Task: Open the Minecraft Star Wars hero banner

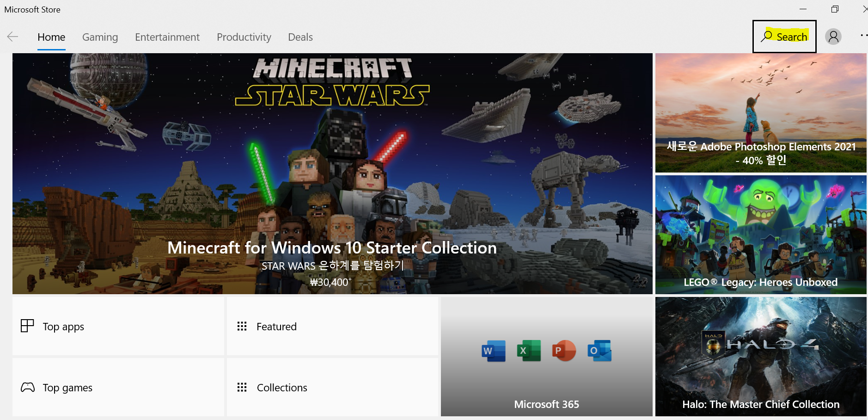Action: click(x=332, y=173)
